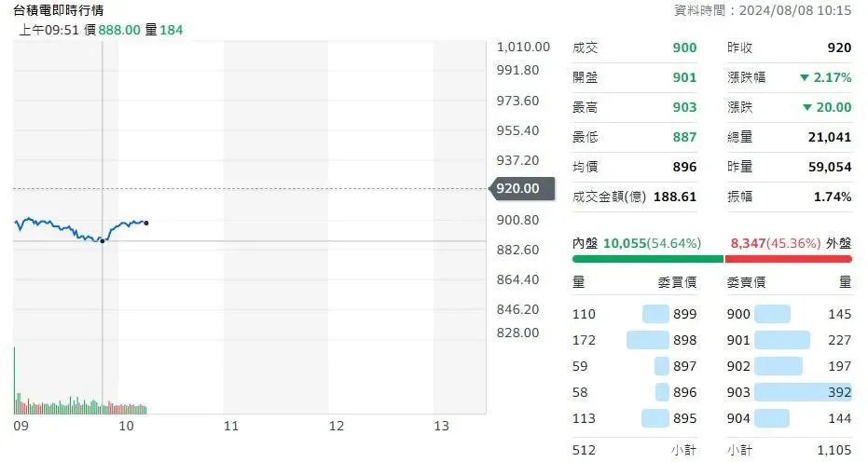Click the down triangle beside 20.00

807,107
